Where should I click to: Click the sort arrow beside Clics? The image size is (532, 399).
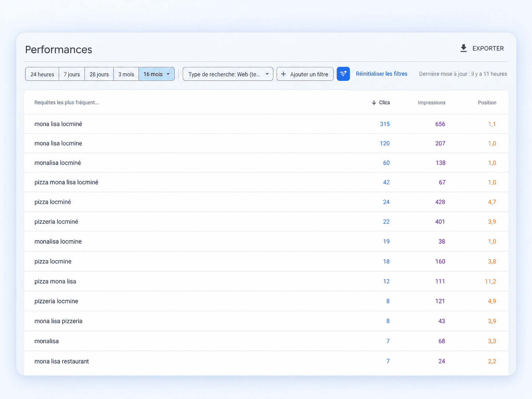click(x=374, y=103)
